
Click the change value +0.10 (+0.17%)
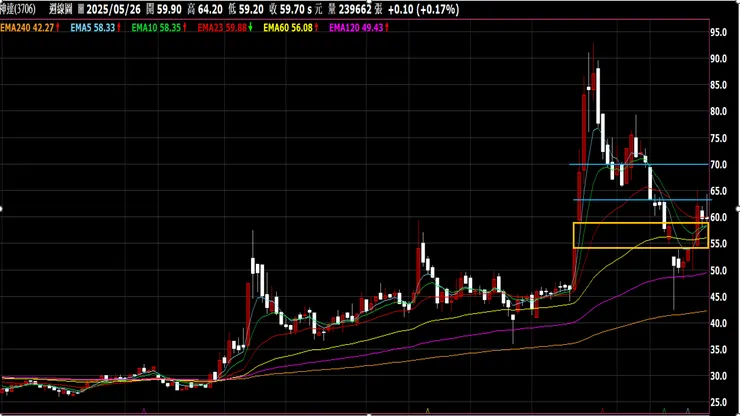tap(423, 9)
